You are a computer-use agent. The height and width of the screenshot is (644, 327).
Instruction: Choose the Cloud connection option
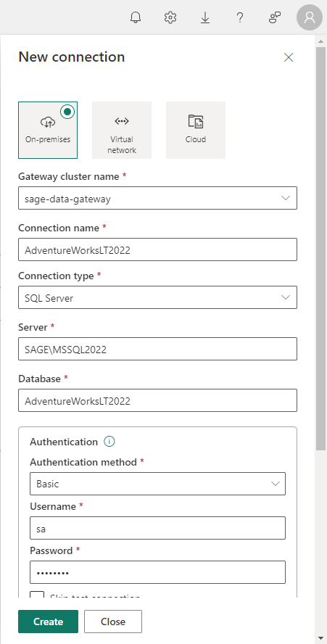pyautogui.click(x=196, y=131)
